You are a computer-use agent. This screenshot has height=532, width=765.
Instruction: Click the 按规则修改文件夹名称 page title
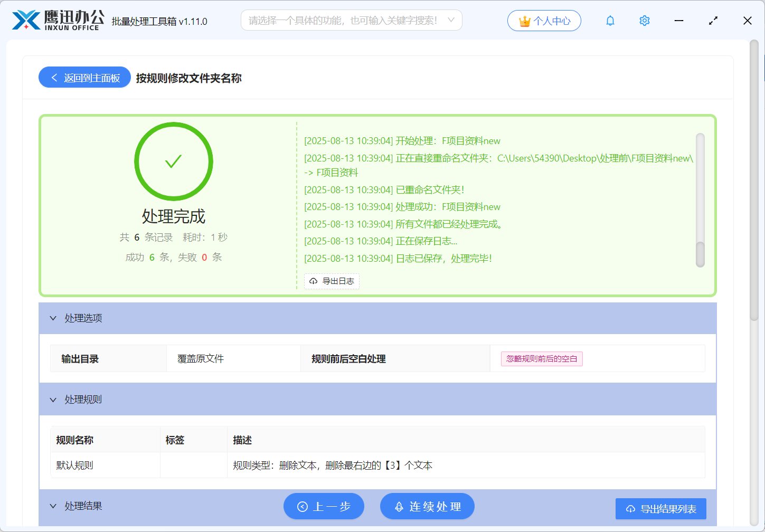pyautogui.click(x=189, y=78)
